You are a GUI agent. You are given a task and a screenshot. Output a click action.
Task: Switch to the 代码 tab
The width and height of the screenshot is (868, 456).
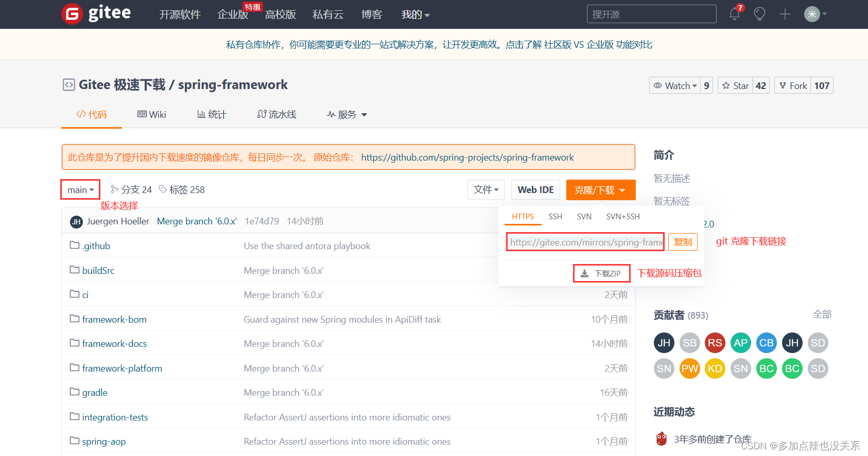pos(92,114)
